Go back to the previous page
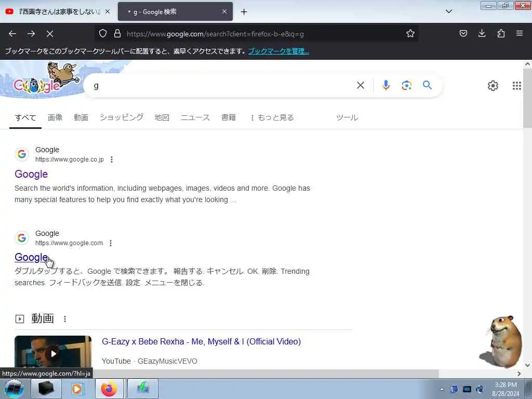Screen dimensions: 532x399 tap(12, 34)
